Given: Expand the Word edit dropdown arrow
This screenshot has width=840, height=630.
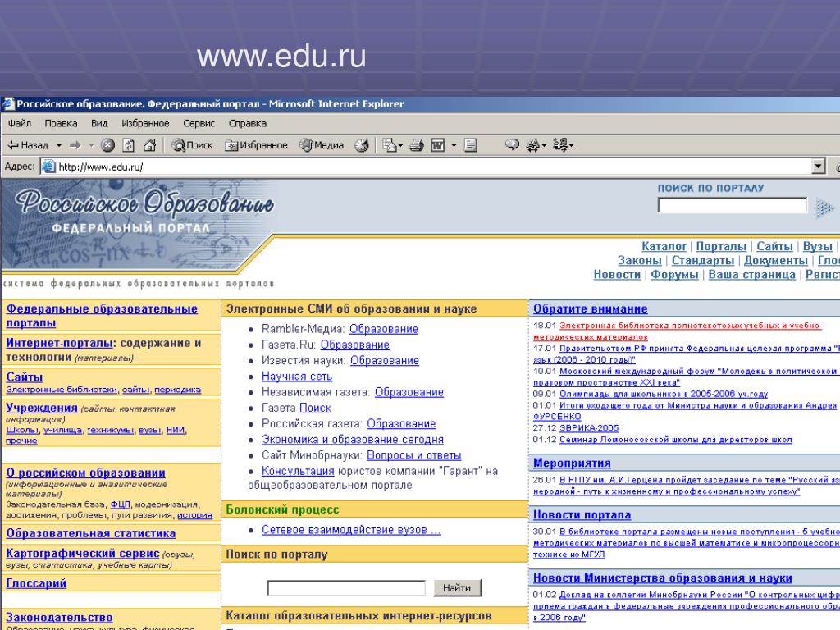Looking at the screenshot, I should [454, 145].
